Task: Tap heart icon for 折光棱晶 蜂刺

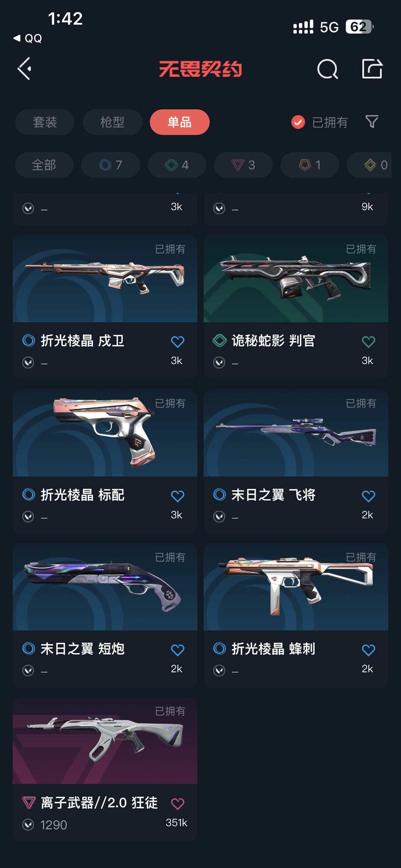Action: click(x=368, y=650)
